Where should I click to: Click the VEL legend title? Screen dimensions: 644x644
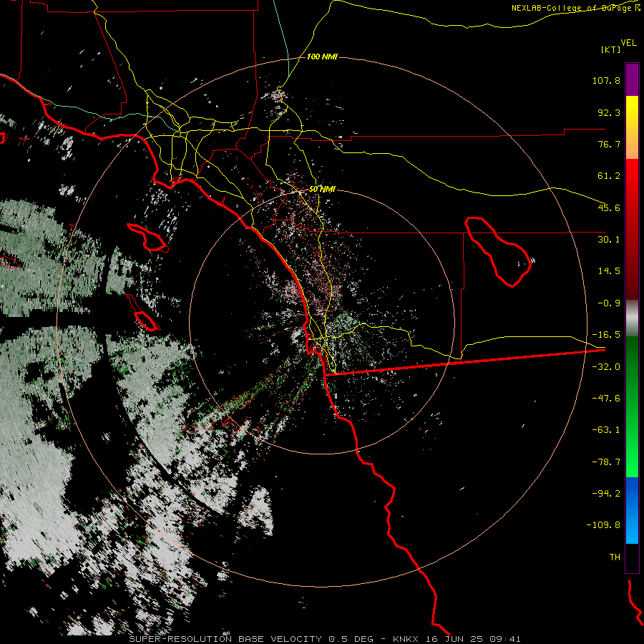pos(628,43)
